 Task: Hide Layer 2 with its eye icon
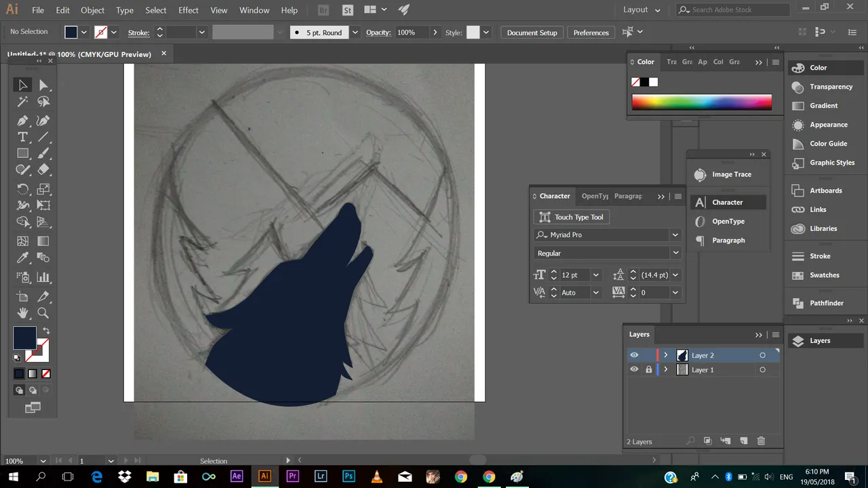(x=634, y=355)
